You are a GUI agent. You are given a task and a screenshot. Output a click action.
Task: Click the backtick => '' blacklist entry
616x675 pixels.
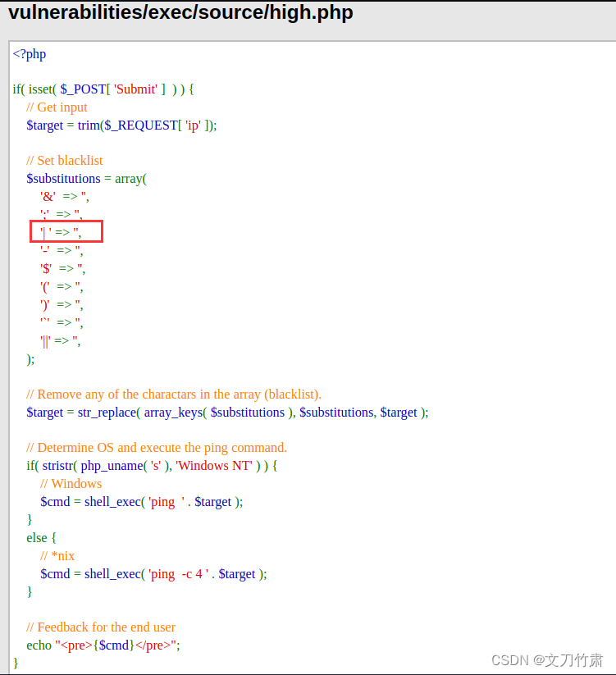pyautogui.click(x=62, y=323)
